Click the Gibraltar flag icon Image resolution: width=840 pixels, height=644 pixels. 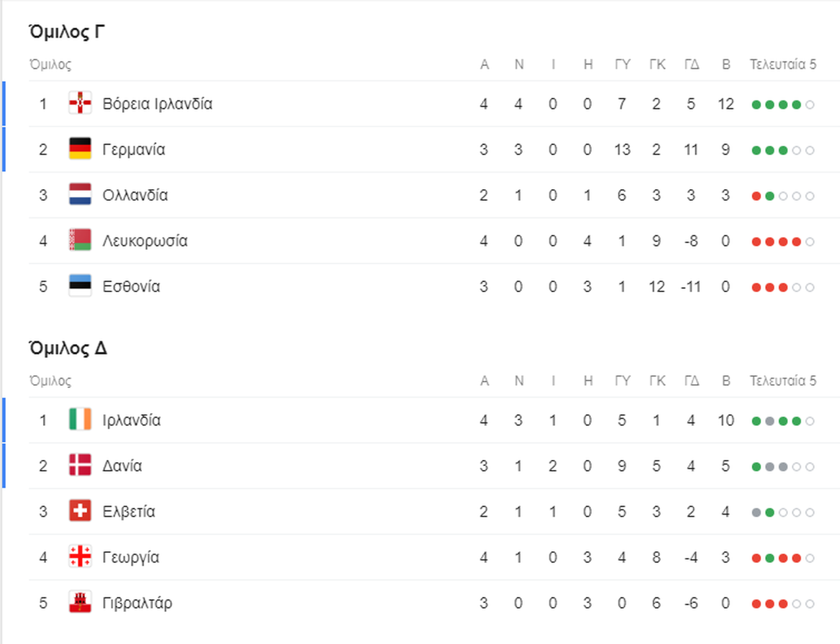pos(80,602)
